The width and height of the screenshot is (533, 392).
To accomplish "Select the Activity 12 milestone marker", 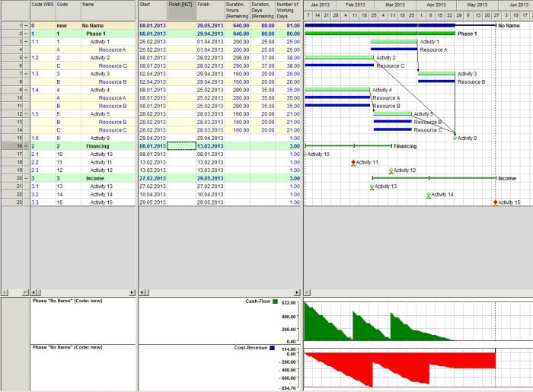I will click(391, 171).
